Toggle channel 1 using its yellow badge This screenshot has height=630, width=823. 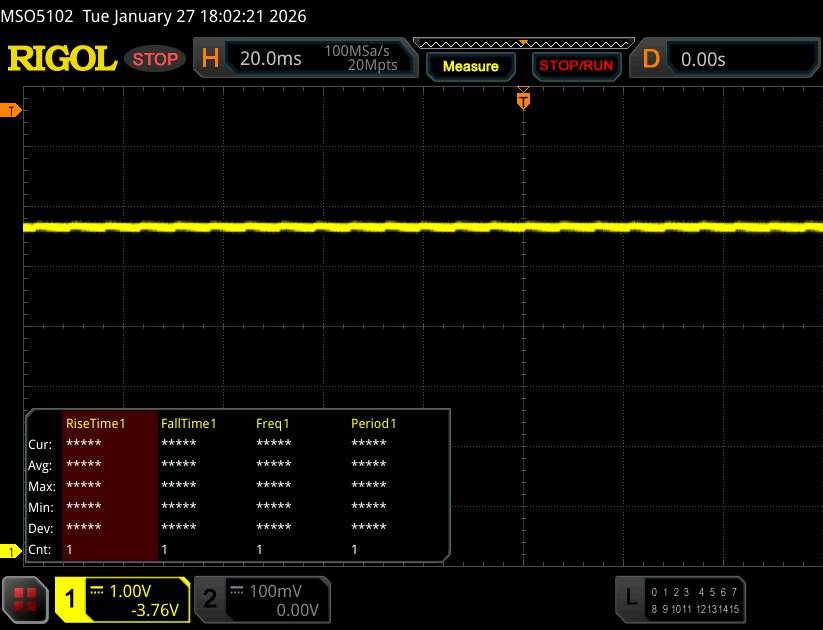[x=71, y=599]
